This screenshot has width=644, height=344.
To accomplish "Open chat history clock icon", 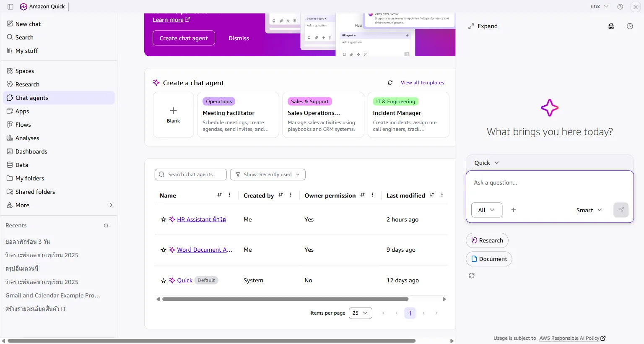I will pyautogui.click(x=630, y=26).
